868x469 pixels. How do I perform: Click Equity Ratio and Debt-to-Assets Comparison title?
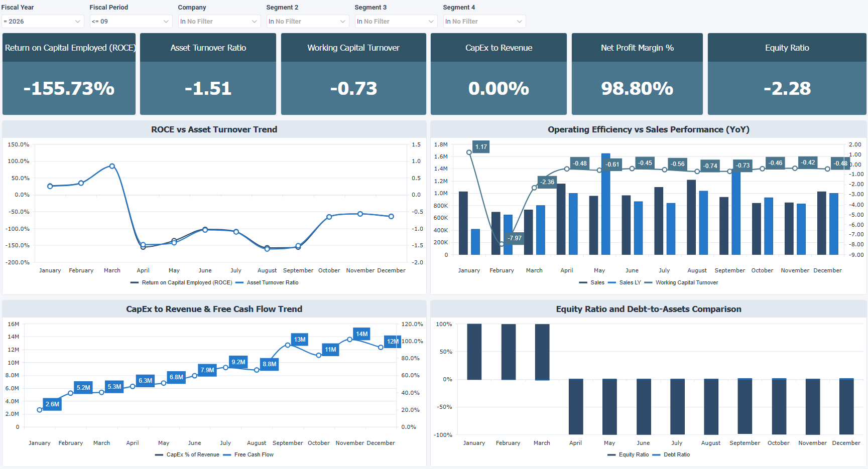649,309
